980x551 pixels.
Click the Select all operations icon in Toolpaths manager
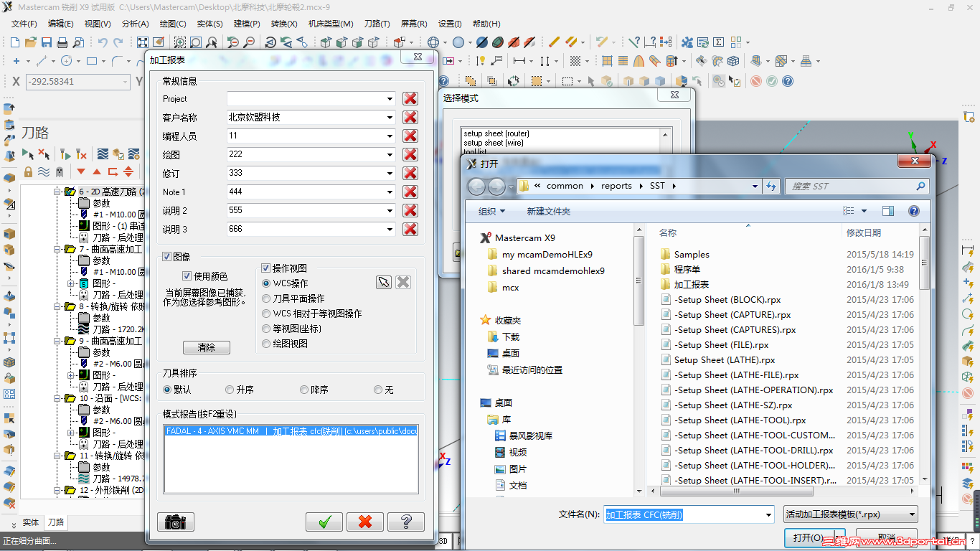tap(29, 154)
